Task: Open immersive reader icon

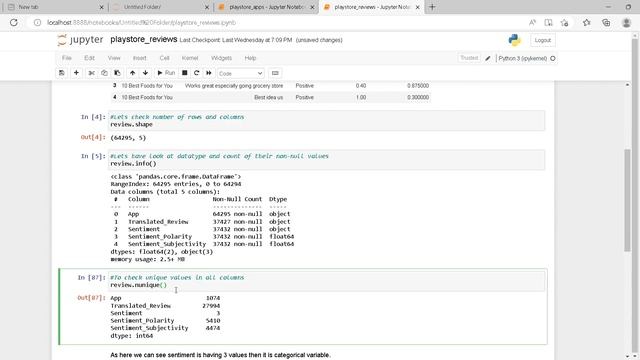Action: (x=549, y=23)
